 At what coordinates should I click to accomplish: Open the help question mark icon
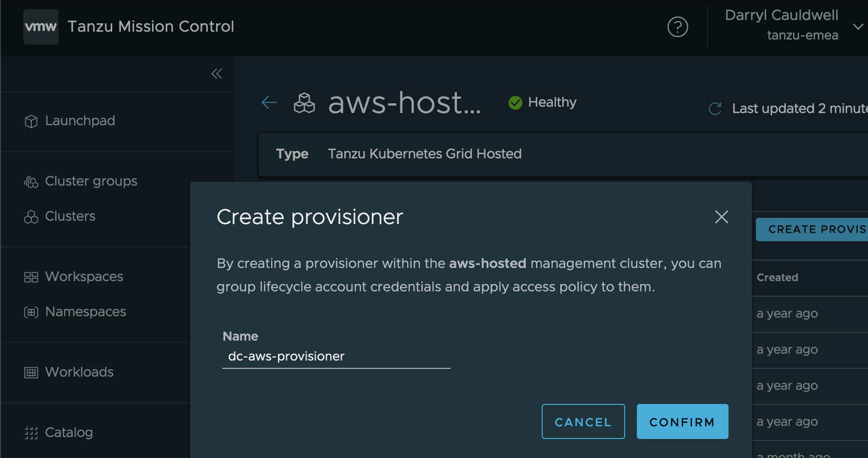[x=678, y=27]
